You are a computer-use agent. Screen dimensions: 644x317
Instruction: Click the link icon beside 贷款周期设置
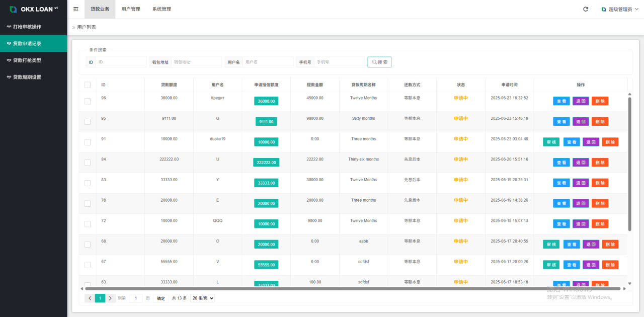coord(9,77)
